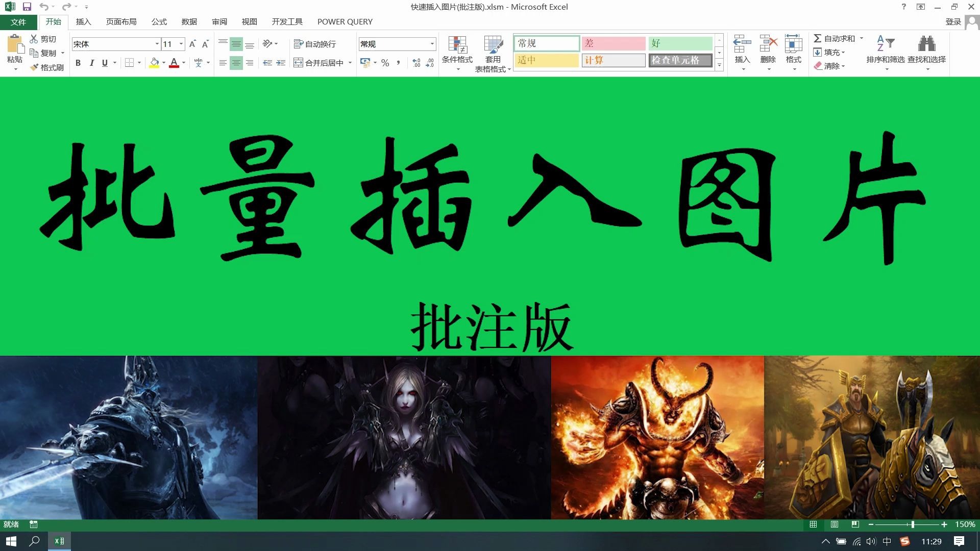The width and height of the screenshot is (980, 551).
Task: Switch to Page Layout (页面布局) tab
Action: pyautogui.click(x=121, y=22)
